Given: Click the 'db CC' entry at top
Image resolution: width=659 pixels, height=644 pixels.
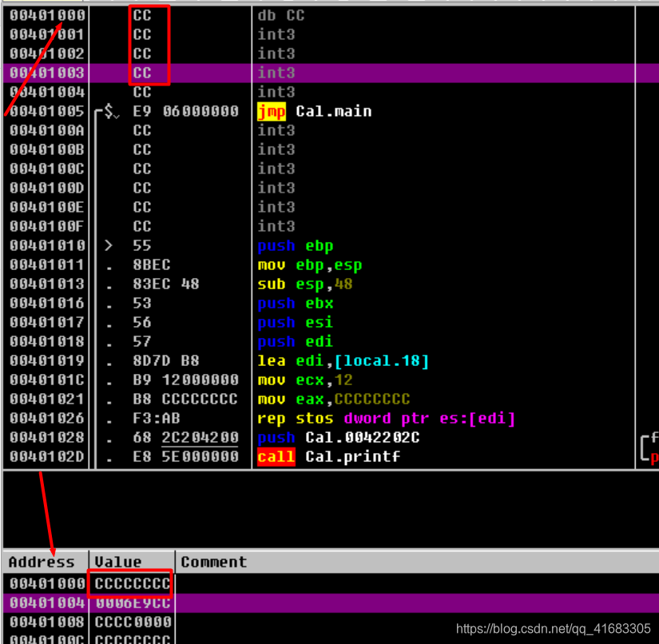Looking at the screenshot, I should pyautogui.click(x=280, y=15).
